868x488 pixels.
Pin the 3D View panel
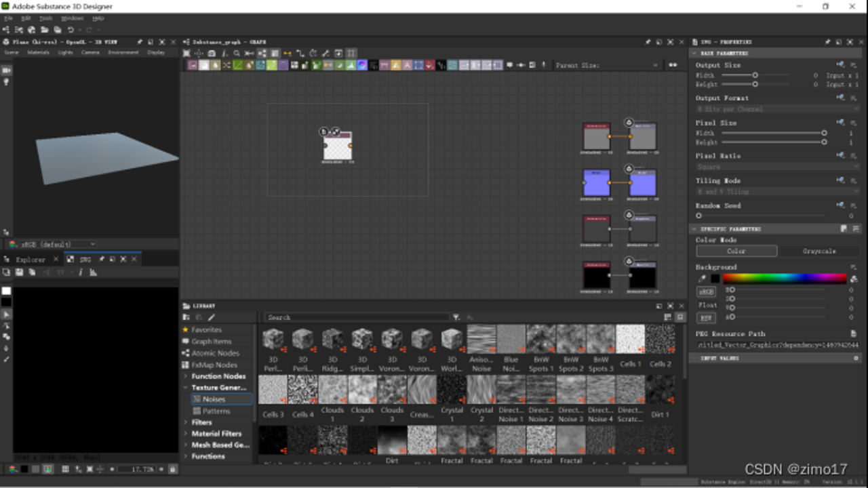140,42
